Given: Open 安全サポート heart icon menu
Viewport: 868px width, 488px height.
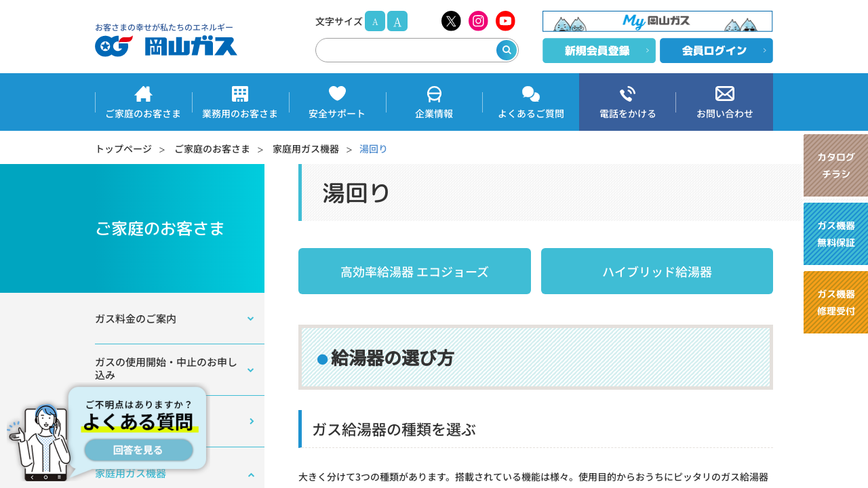Looking at the screenshot, I should (337, 102).
